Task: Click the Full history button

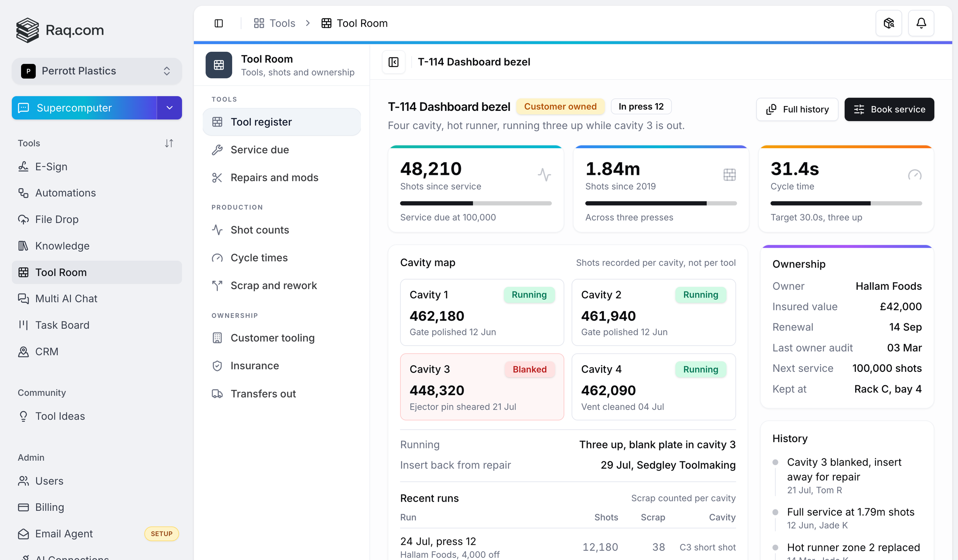Action: [797, 109]
